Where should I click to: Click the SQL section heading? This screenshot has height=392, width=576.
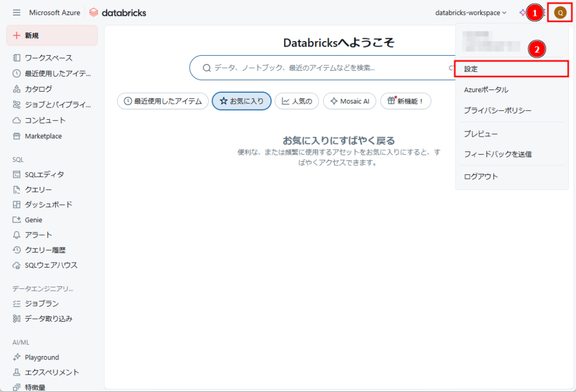coord(18,160)
